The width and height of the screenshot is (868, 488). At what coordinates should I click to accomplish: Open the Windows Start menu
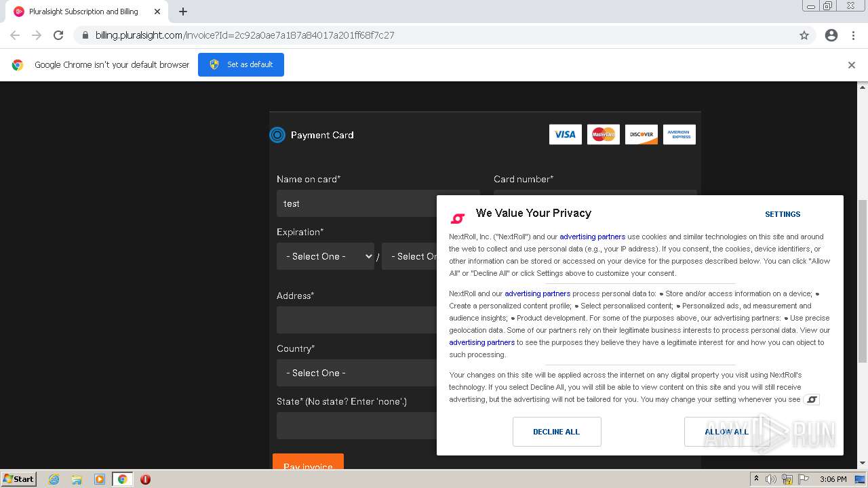[x=19, y=479]
